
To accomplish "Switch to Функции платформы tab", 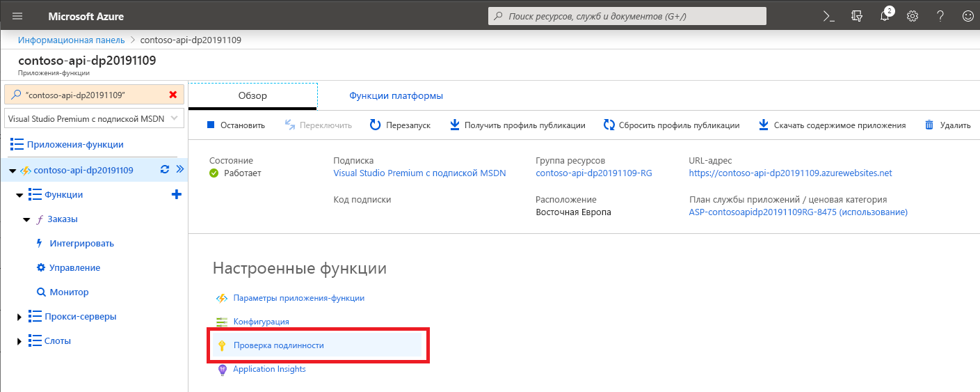I will (396, 96).
